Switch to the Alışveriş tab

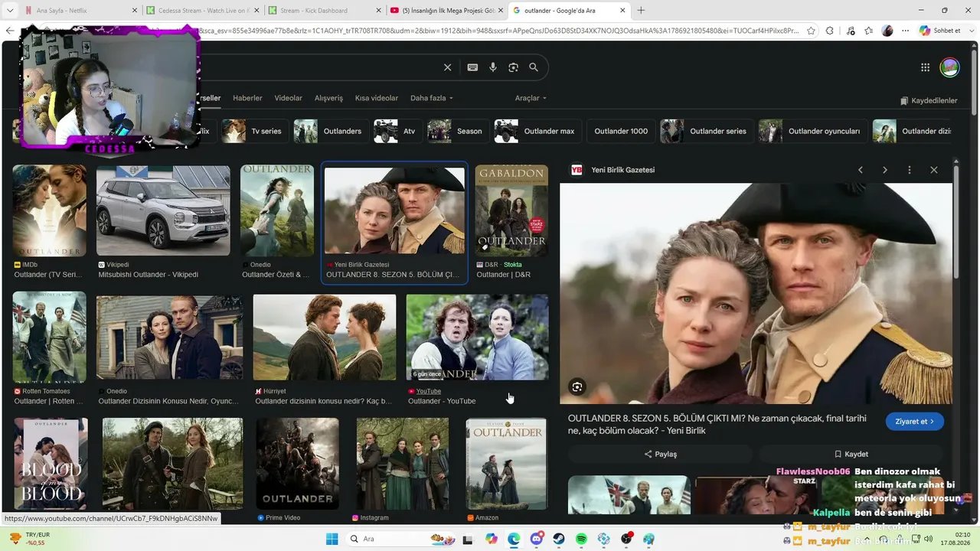coord(329,98)
